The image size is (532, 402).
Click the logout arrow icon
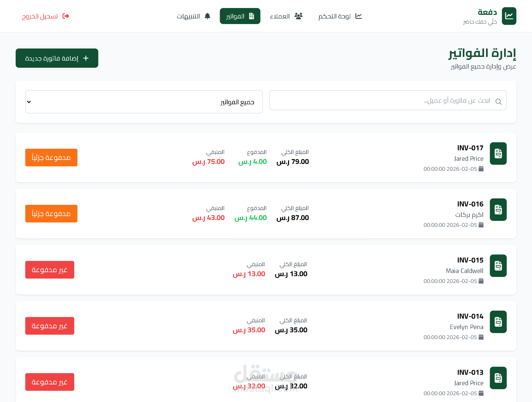point(66,16)
